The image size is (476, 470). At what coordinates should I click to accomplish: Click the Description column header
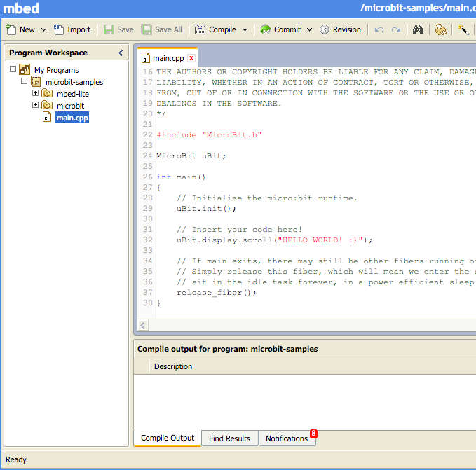[173, 366]
